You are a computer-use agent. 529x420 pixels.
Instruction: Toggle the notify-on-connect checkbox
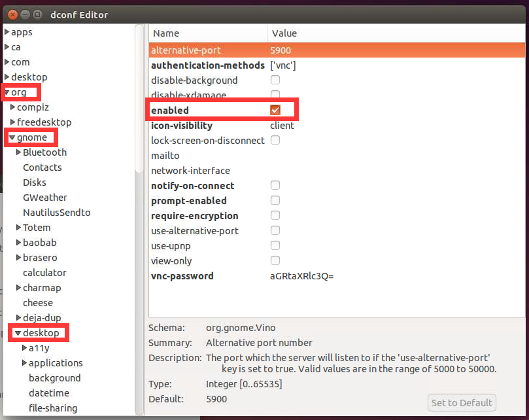(x=275, y=185)
